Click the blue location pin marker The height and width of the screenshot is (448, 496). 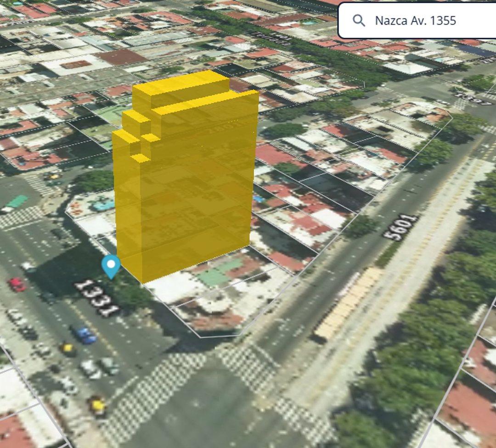(111, 267)
